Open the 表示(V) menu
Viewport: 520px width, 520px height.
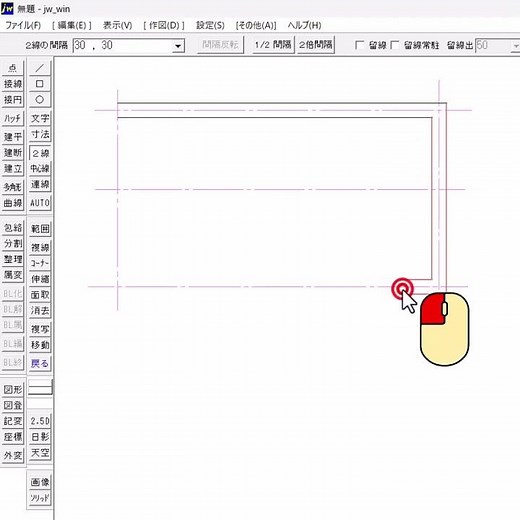pos(117,25)
